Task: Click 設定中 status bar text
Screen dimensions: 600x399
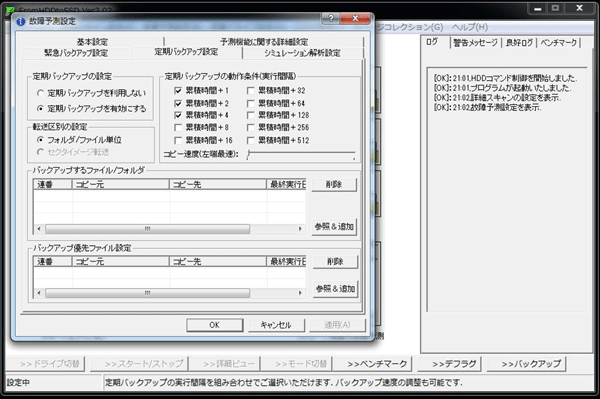Action: pos(18,383)
